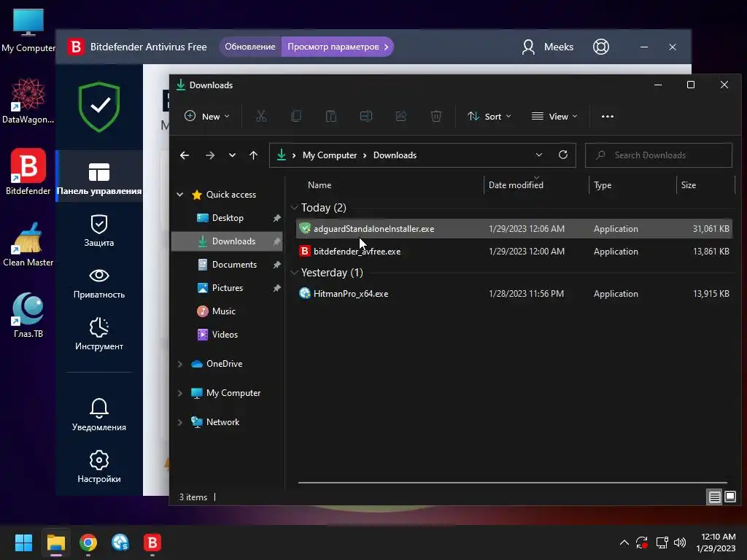Select the bitdefender_avfree.exe file
This screenshot has width=747, height=560.
click(514, 252)
